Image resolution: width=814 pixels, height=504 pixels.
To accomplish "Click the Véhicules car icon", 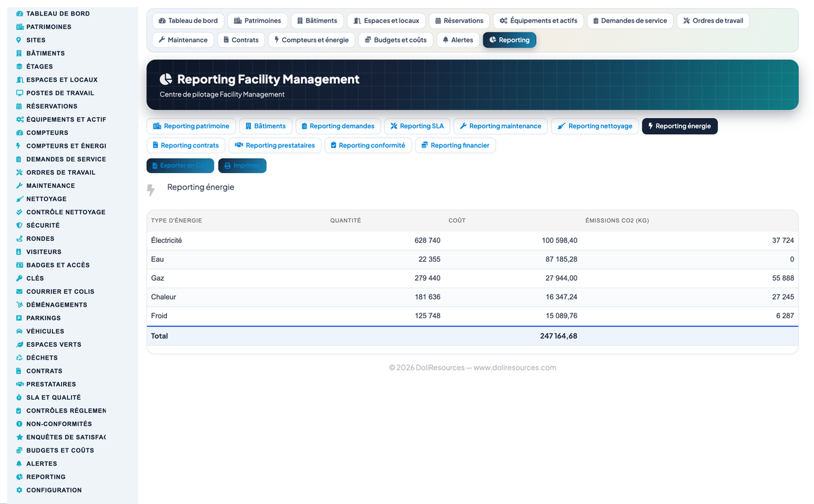I will (20, 331).
